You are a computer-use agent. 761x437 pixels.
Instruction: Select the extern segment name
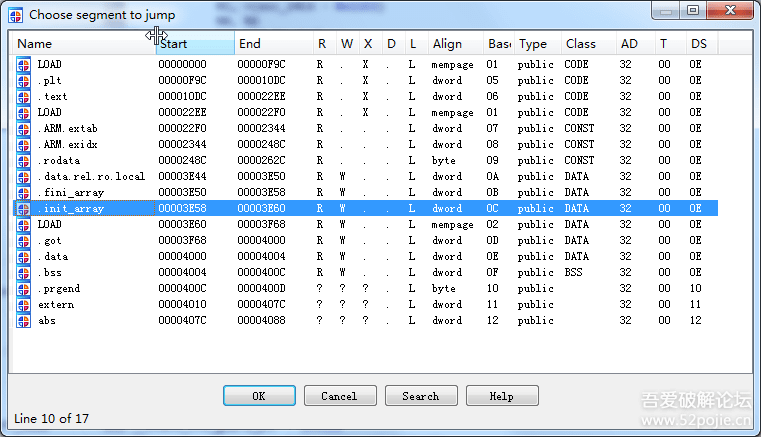tap(56, 305)
